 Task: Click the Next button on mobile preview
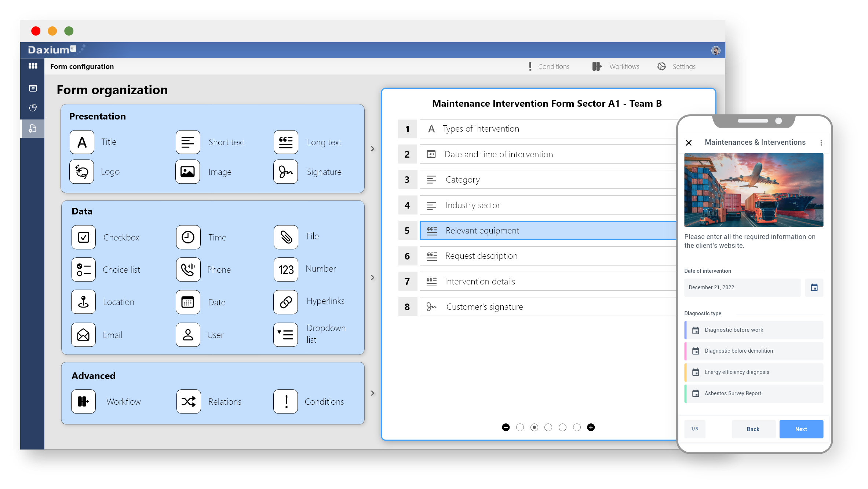pyautogui.click(x=802, y=429)
